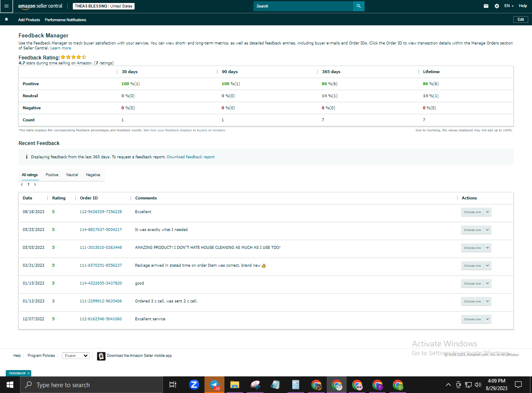The width and height of the screenshot is (532, 393).
Task: Open Task View on the taskbar
Action: (173, 385)
